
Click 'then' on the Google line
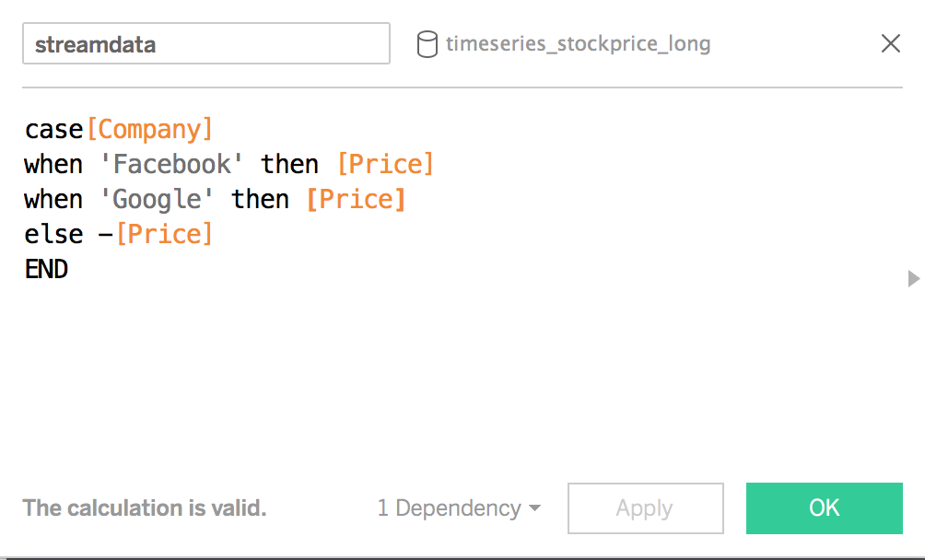pos(260,199)
